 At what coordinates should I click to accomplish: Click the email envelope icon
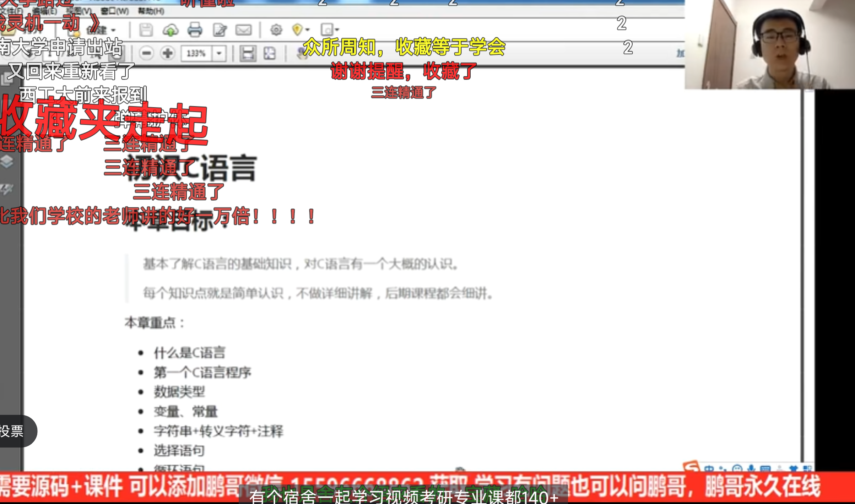[243, 30]
